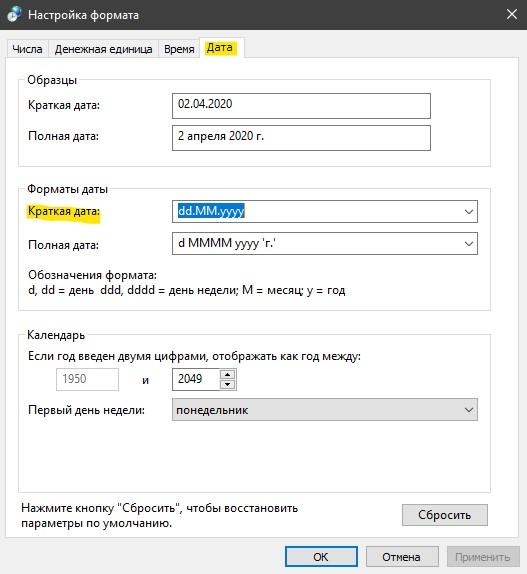Click the Краткая дата sample field 02.04.2020
This screenshot has width=527, height=574.
(x=301, y=106)
